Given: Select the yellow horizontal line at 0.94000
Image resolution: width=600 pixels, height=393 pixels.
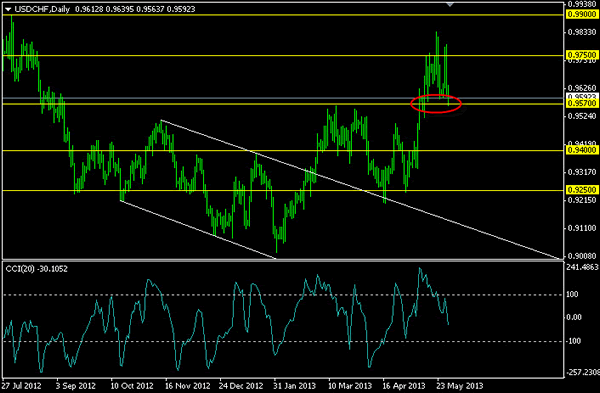Looking at the screenshot, I should (283, 150).
